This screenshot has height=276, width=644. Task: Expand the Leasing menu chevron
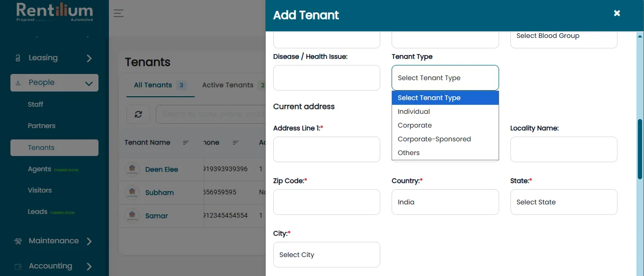coord(89,58)
